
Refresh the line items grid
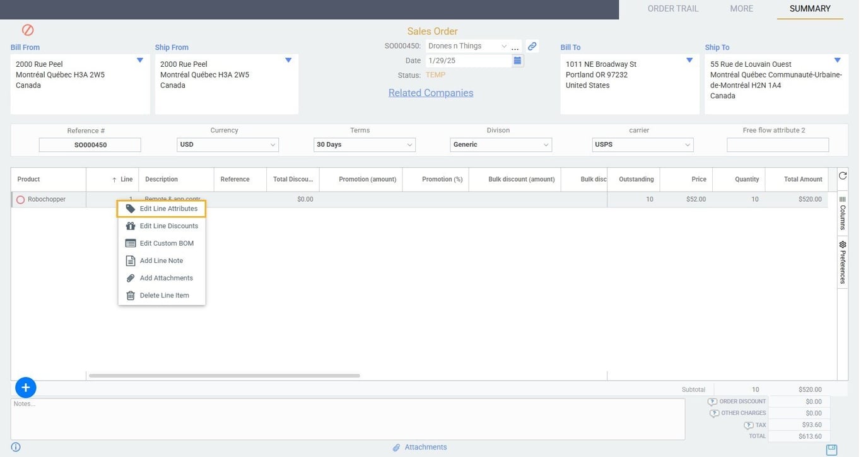click(842, 175)
